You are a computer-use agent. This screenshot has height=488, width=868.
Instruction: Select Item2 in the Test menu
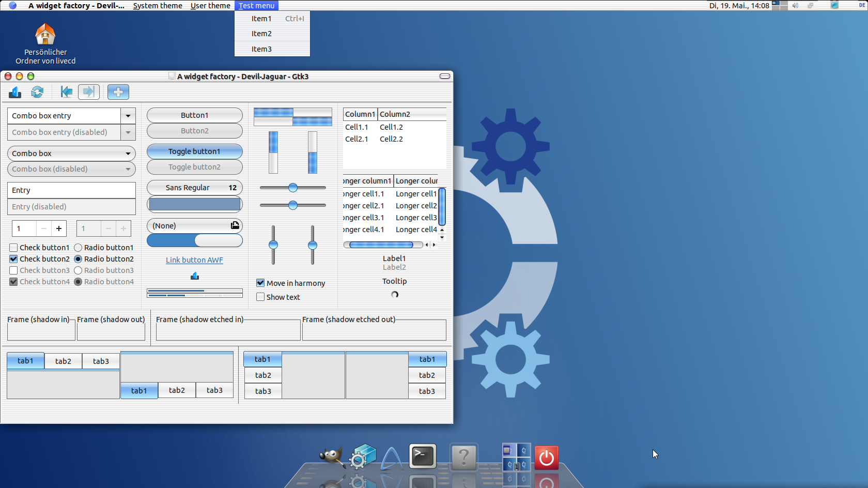click(261, 34)
